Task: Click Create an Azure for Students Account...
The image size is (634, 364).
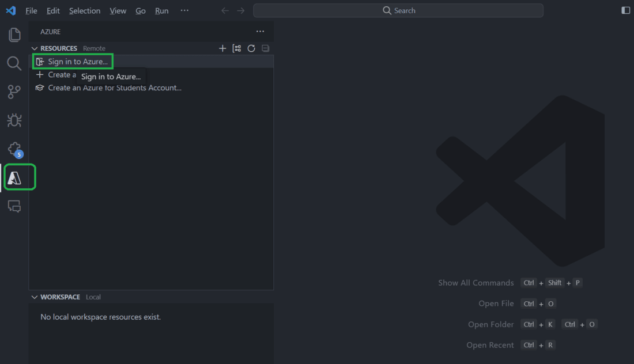Action: [115, 88]
